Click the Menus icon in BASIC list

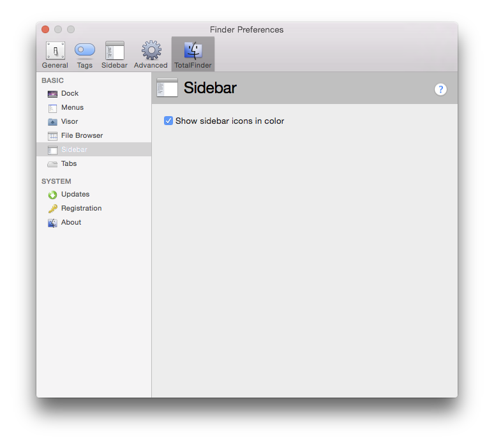click(x=52, y=108)
